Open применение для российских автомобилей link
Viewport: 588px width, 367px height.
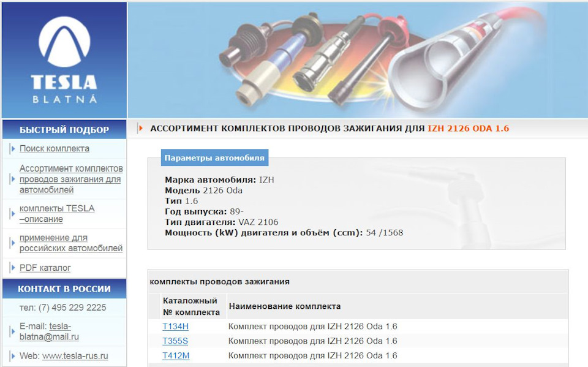click(71, 243)
